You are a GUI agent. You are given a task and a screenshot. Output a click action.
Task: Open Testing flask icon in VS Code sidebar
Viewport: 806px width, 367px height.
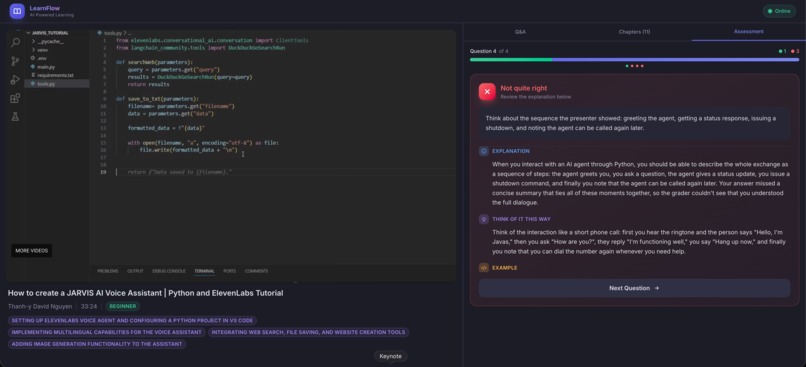[15, 116]
